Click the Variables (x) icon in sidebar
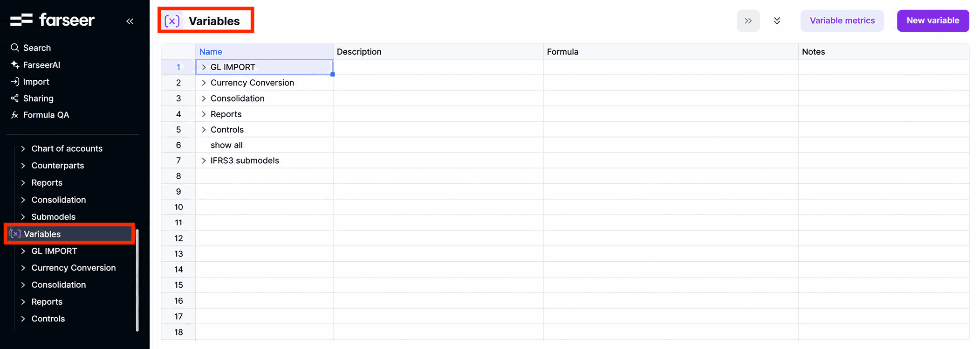 tap(15, 234)
